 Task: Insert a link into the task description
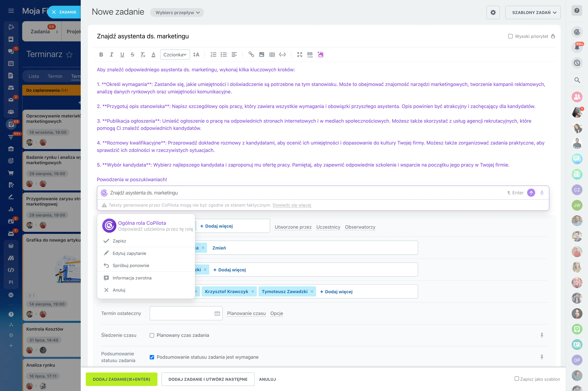point(251,55)
